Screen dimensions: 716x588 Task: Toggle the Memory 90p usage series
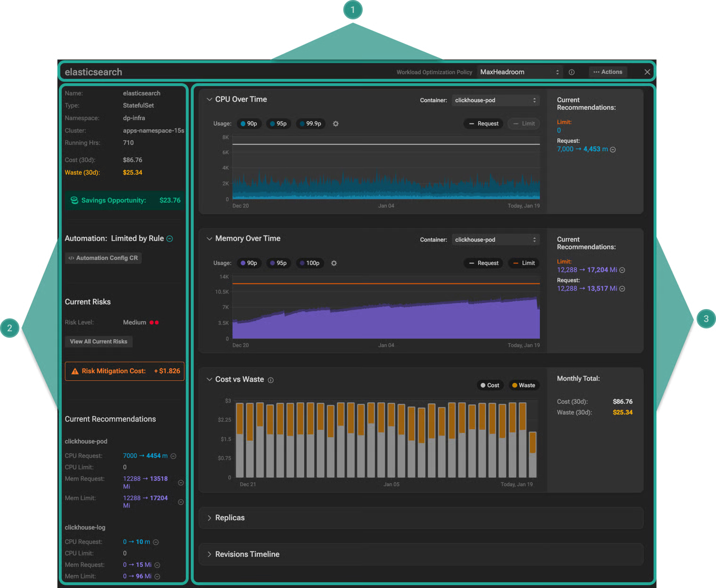(249, 263)
